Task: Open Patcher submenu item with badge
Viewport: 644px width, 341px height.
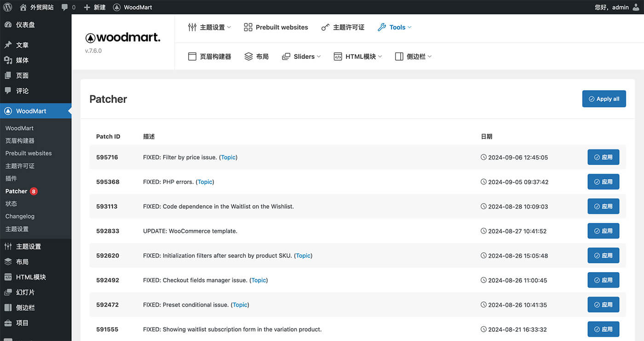Action: pyautogui.click(x=21, y=191)
